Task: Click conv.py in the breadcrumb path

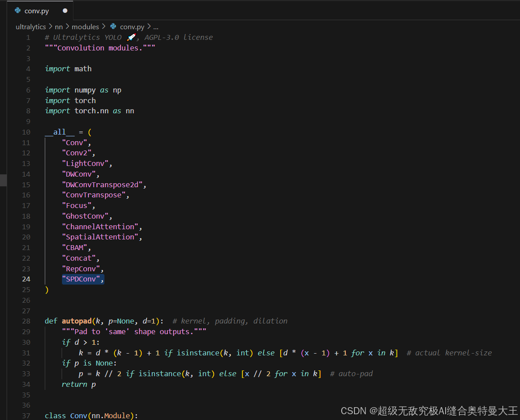Action: click(132, 27)
